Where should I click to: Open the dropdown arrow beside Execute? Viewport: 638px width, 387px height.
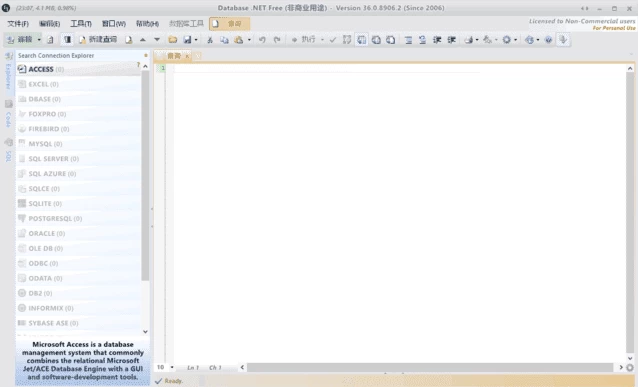click(322, 39)
